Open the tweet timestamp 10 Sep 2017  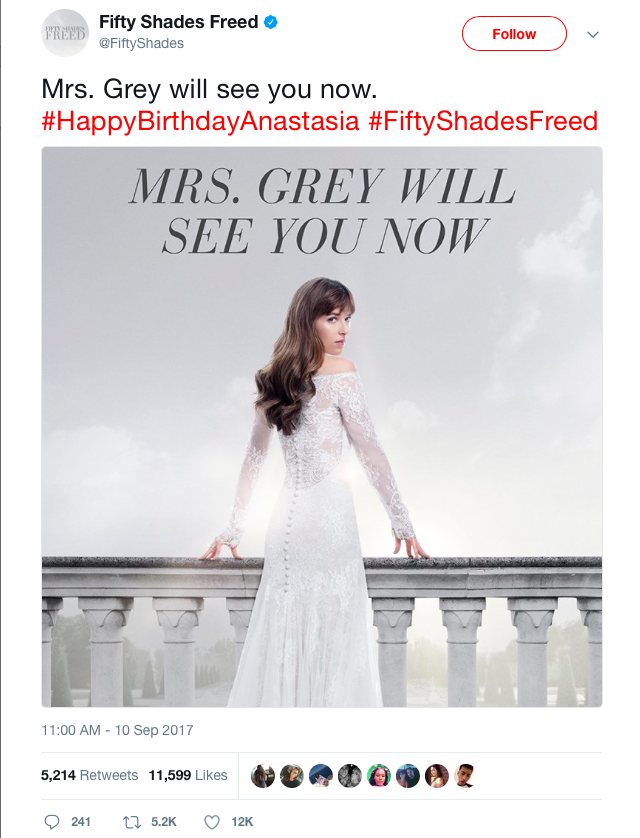[117, 730]
